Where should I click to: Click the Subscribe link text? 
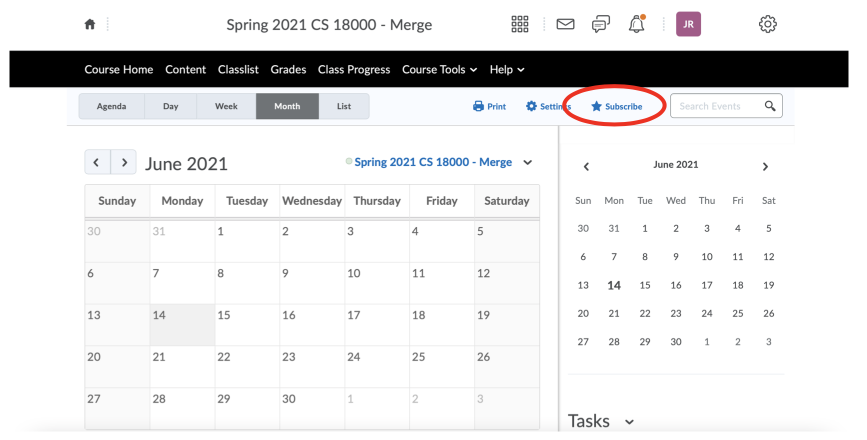pyautogui.click(x=624, y=107)
